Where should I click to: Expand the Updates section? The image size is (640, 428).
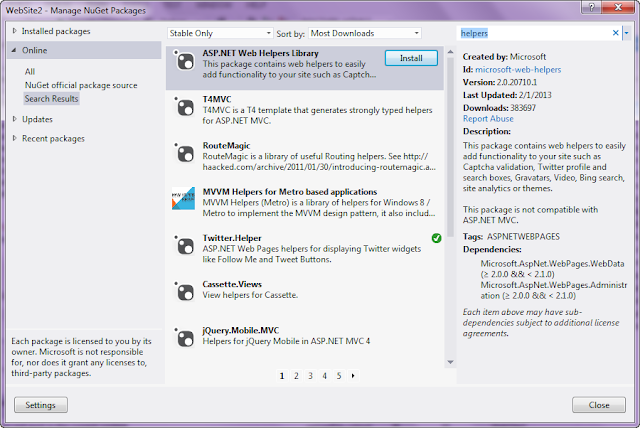15,119
